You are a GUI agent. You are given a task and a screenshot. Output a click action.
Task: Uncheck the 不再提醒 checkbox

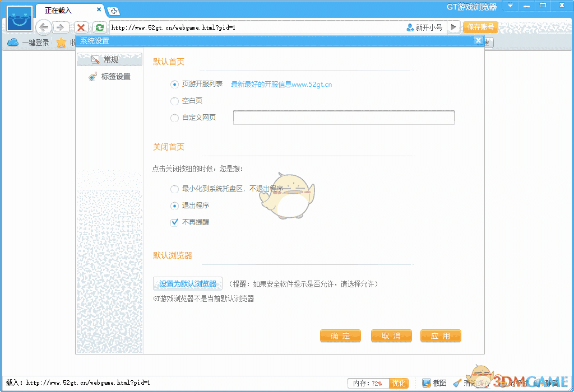(173, 222)
